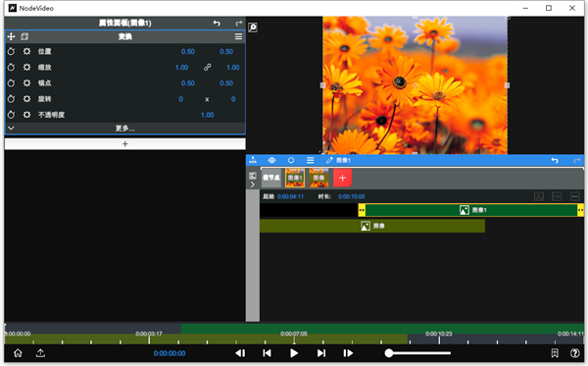Click the circle icon in blue toolbar
Image resolution: width=588 pixels, height=366 pixels.
click(291, 160)
